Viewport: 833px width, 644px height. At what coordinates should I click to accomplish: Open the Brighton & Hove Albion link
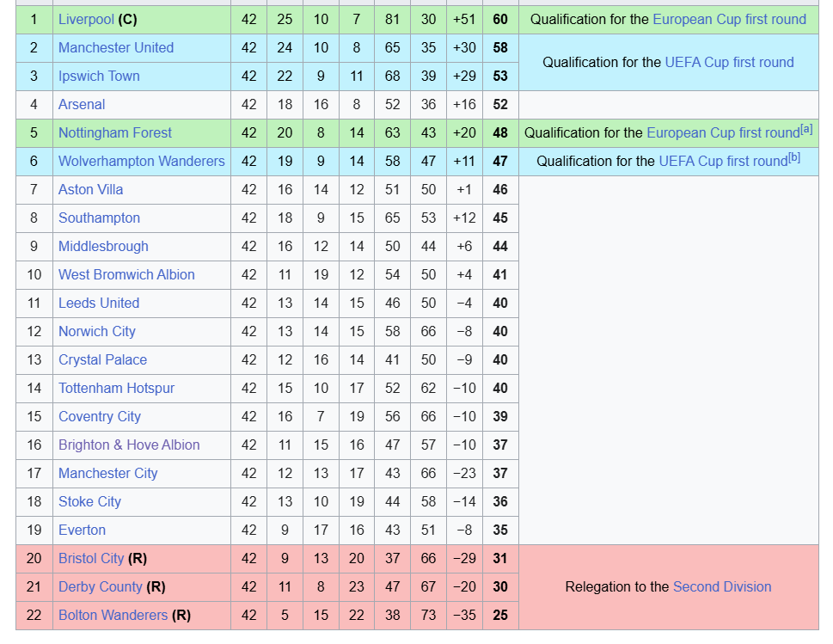tap(129, 445)
